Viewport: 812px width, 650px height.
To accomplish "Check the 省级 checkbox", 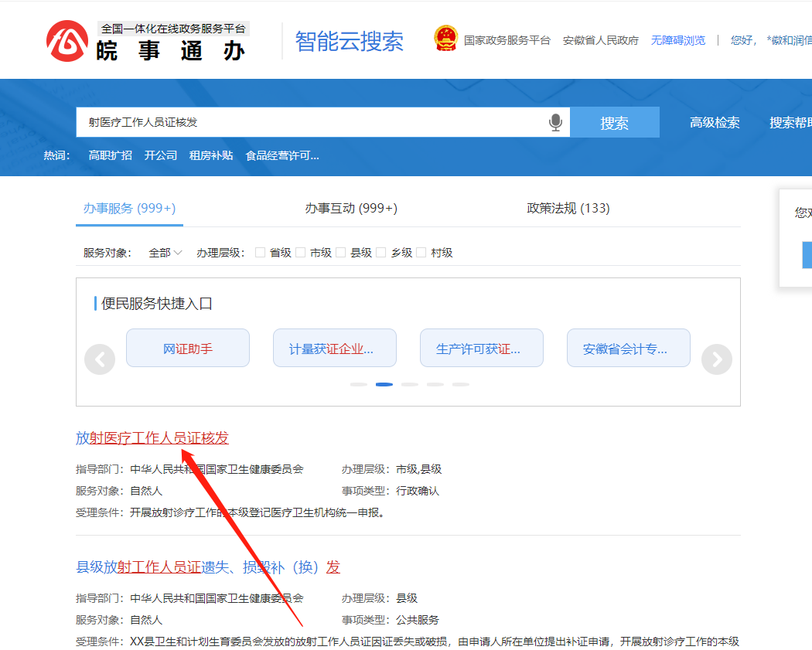I will pyautogui.click(x=261, y=253).
